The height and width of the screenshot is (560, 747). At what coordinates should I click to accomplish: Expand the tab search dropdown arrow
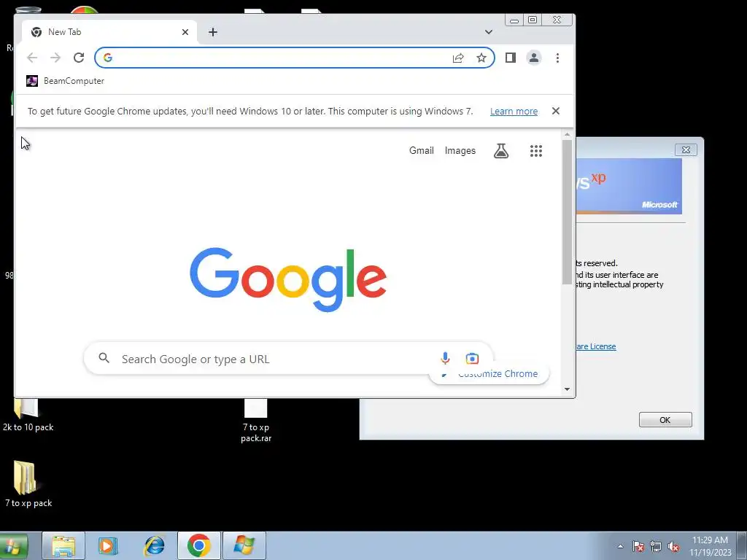tap(488, 32)
